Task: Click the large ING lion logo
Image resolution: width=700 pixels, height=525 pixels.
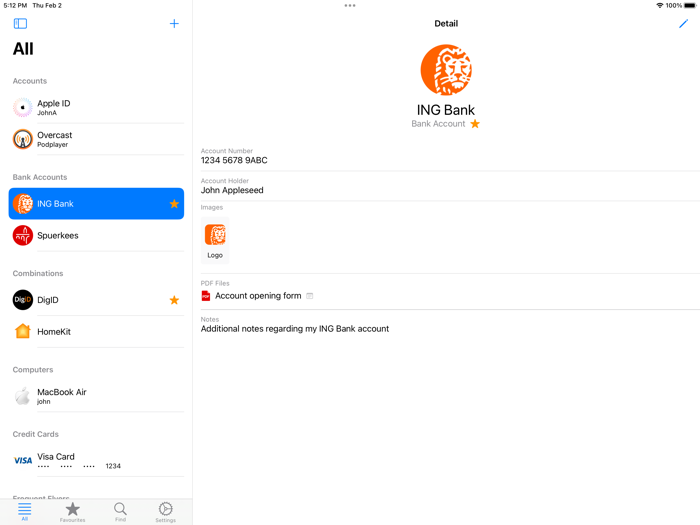Action: tap(446, 70)
